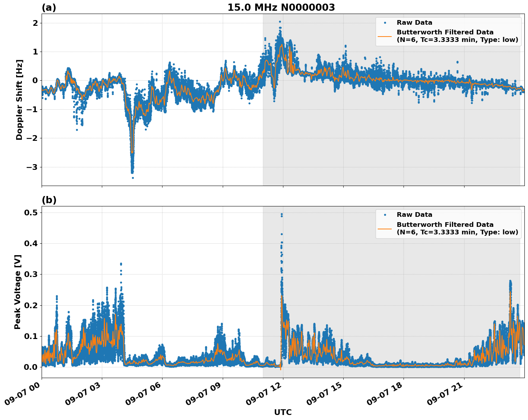Click the orange Butterworth line symbol in panel (a) legend

coord(385,37)
